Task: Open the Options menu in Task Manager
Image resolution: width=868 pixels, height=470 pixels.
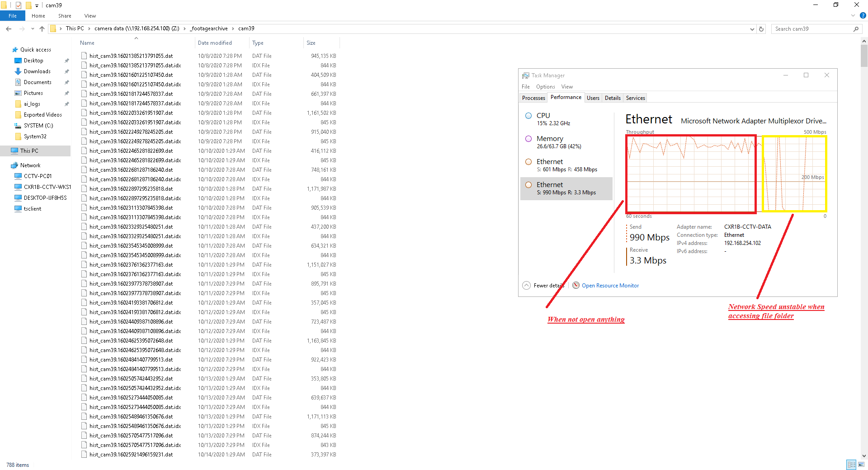Action: [x=545, y=86]
